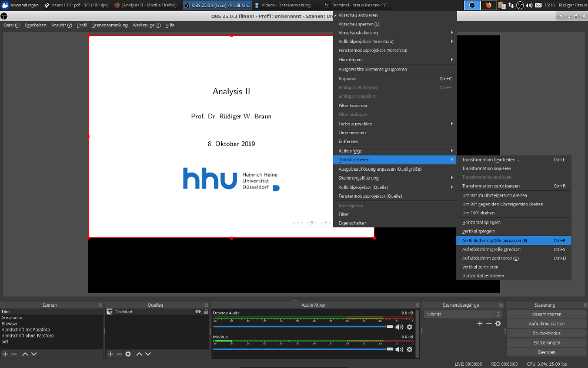Uncheck Vorschau aktivieren in the context menu
588x368 pixels.
coord(395,15)
